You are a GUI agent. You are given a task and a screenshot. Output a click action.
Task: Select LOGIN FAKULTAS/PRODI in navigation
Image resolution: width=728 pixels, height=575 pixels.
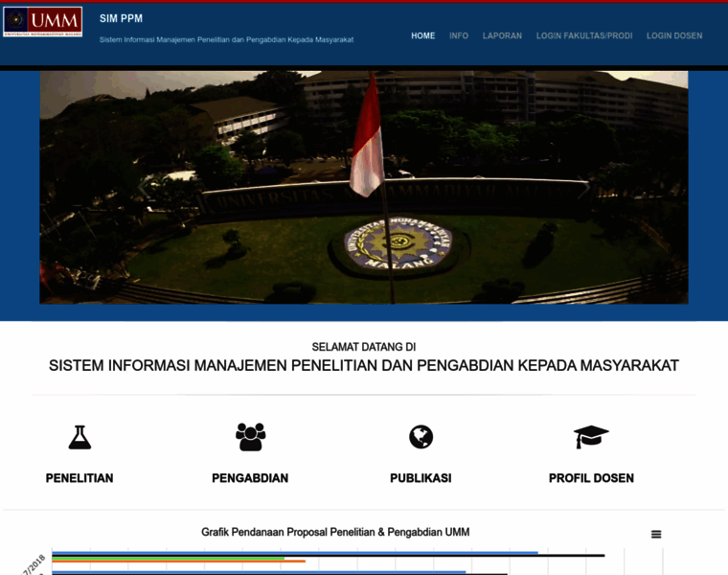coord(584,35)
